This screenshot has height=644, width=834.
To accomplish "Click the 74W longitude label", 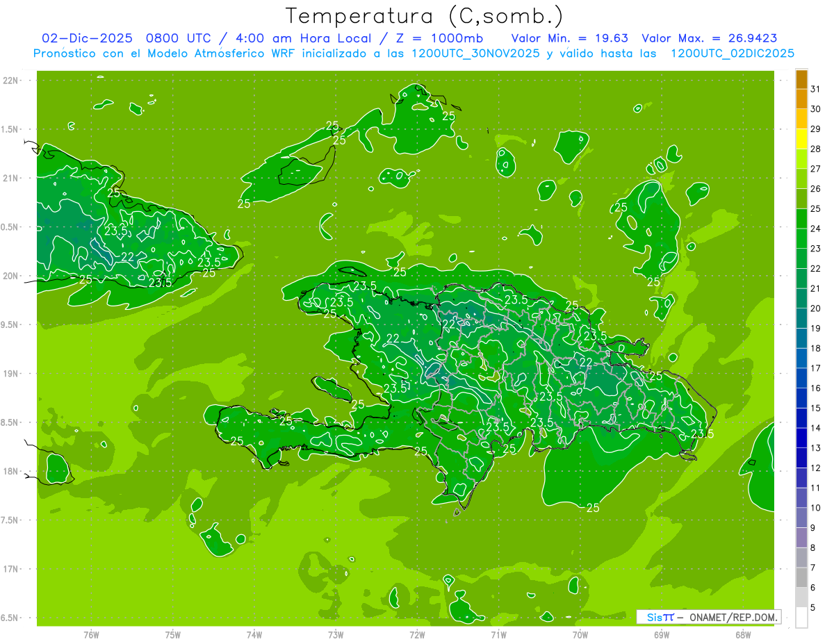I will tap(254, 635).
